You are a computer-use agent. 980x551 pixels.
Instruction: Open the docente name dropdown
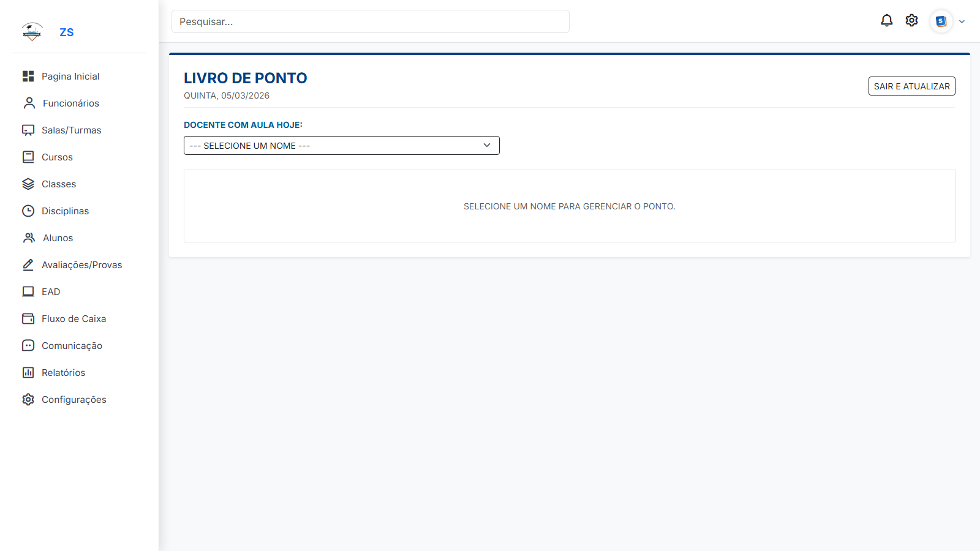pos(341,146)
